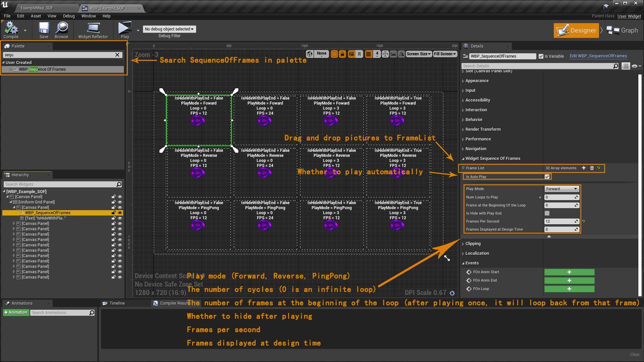The height and width of the screenshot is (362, 644).
Task: Toggle respect locks icon in designer toolbar
Action: [343, 54]
